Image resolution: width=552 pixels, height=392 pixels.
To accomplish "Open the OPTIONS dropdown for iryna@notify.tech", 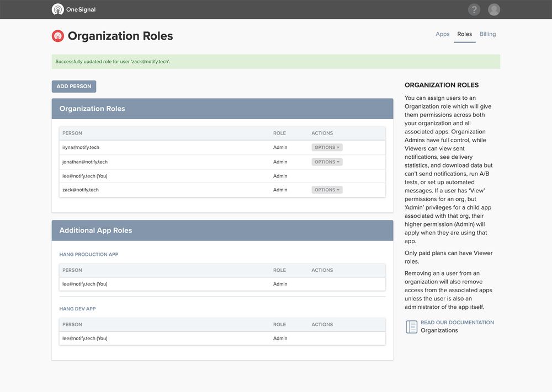I will (x=327, y=147).
